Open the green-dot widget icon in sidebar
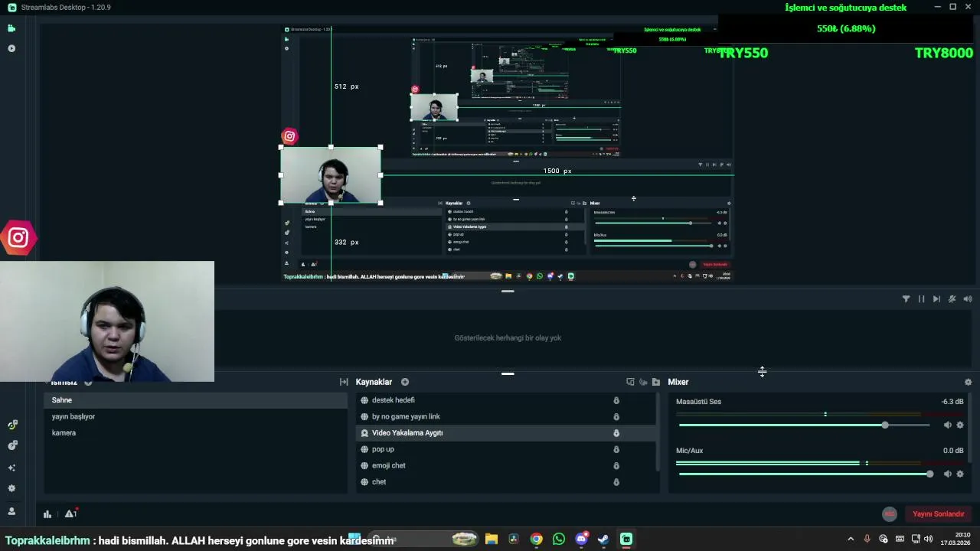 [11, 425]
